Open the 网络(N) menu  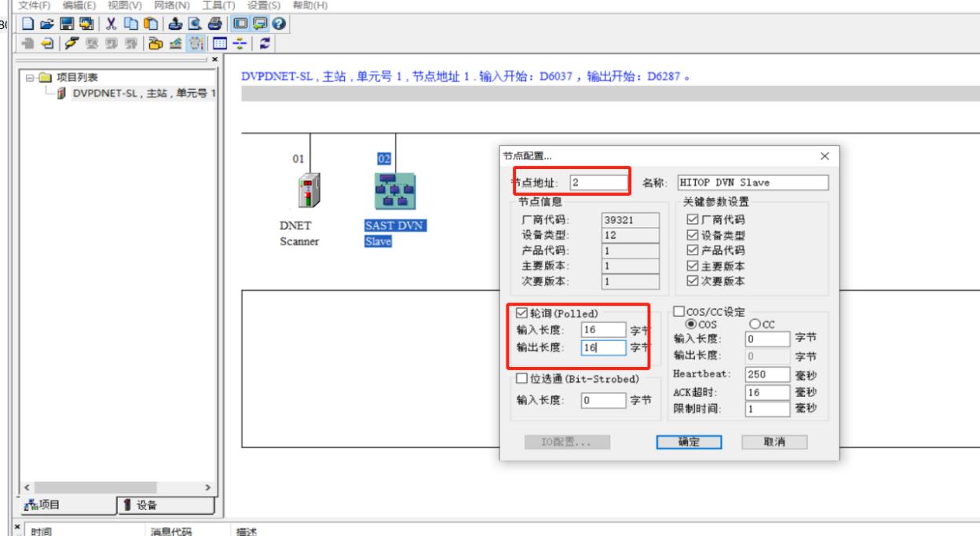(x=173, y=6)
